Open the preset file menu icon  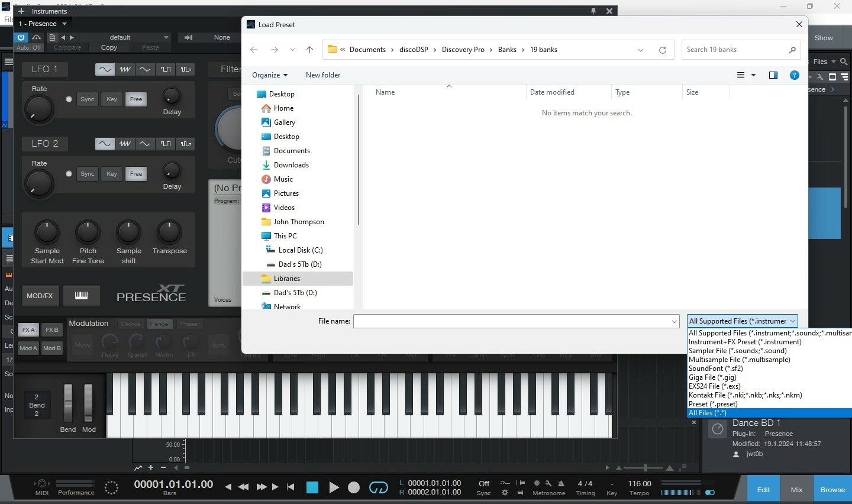pos(52,37)
